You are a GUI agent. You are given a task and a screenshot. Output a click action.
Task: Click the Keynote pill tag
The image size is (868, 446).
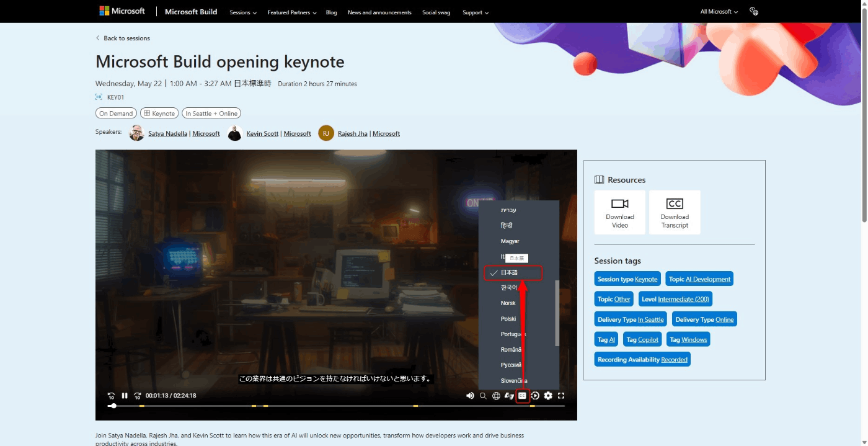(x=159, y=114)
